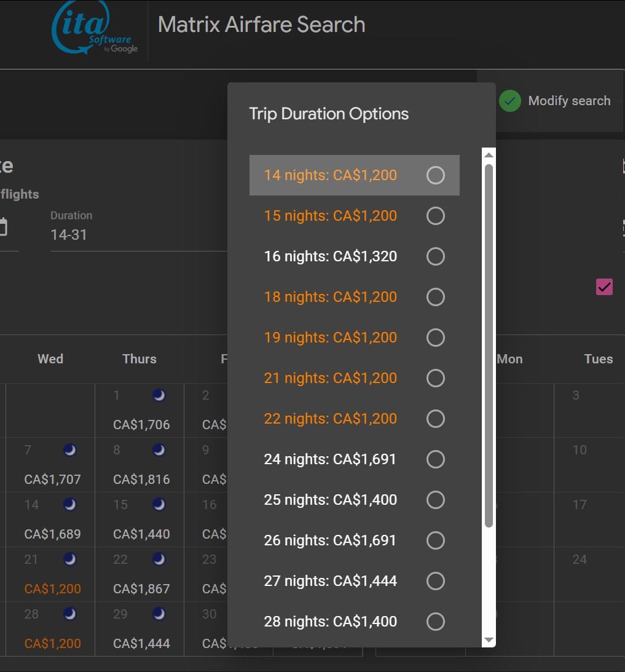Click the moon icon on Thursday 15
Viewport: 625px width, 672px height.
[159, 504]
